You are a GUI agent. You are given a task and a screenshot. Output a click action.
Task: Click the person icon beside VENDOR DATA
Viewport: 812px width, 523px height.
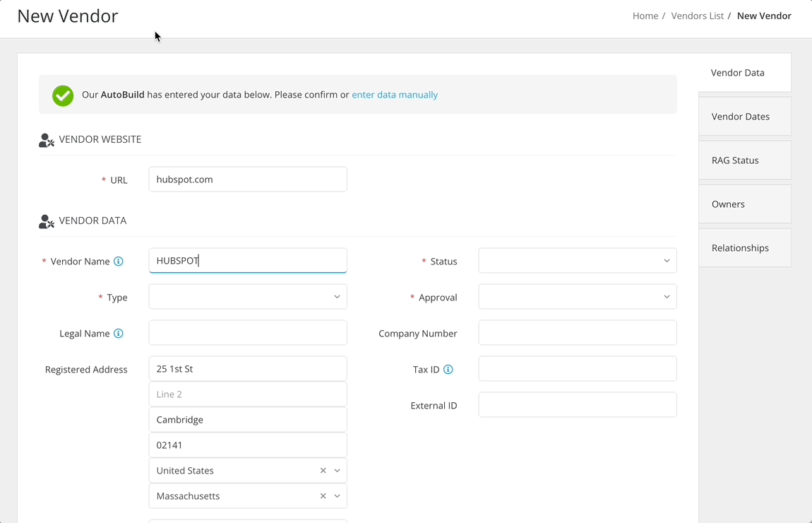pos(46,221)
